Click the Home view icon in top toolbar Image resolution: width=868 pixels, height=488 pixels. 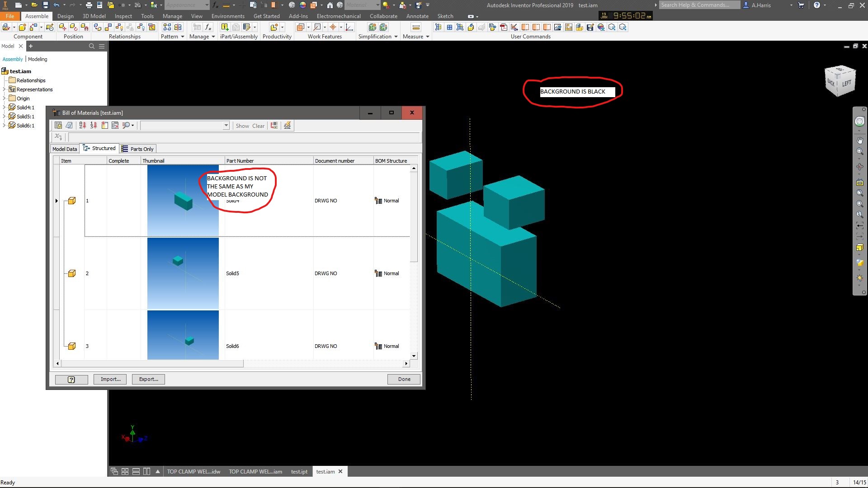330,5
